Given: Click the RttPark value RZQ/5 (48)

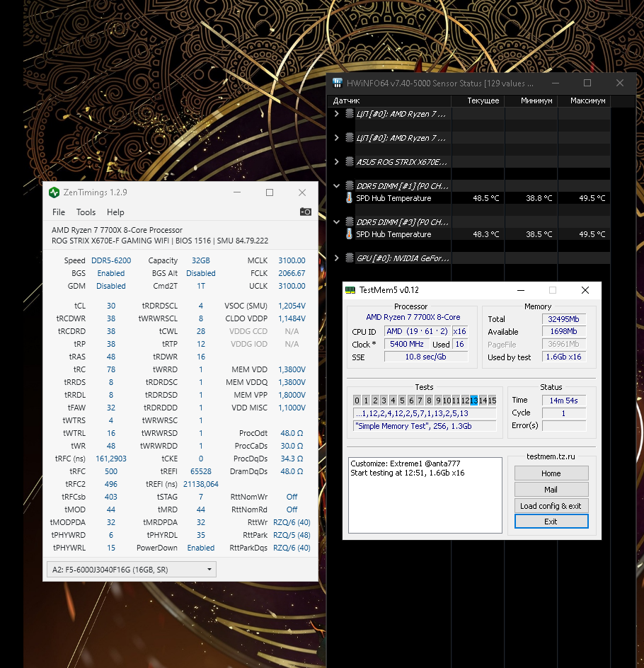Looking at the screenshot, I should click(292, 535).
